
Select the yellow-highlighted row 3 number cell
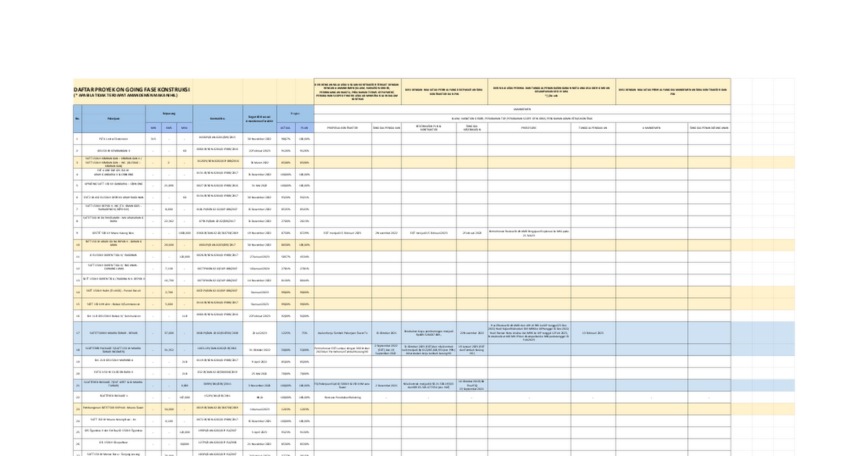tap(77, 162)
